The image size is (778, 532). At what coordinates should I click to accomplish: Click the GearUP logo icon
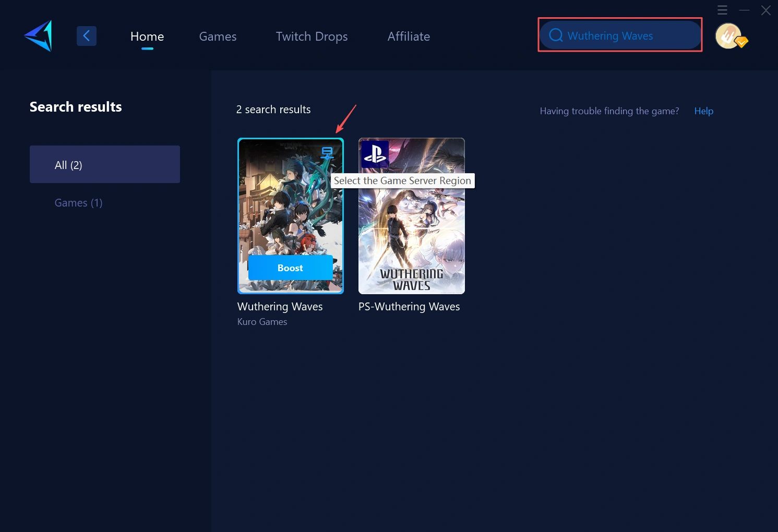(39, 36)
